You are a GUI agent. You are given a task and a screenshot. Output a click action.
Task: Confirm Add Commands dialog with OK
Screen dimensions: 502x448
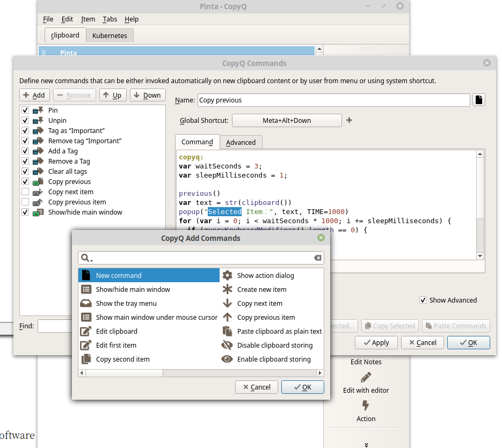(303, 387)
